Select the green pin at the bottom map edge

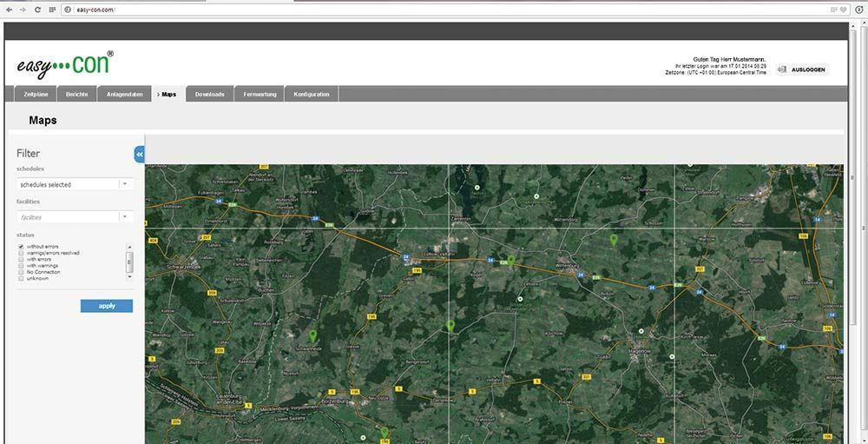(384, 433)
